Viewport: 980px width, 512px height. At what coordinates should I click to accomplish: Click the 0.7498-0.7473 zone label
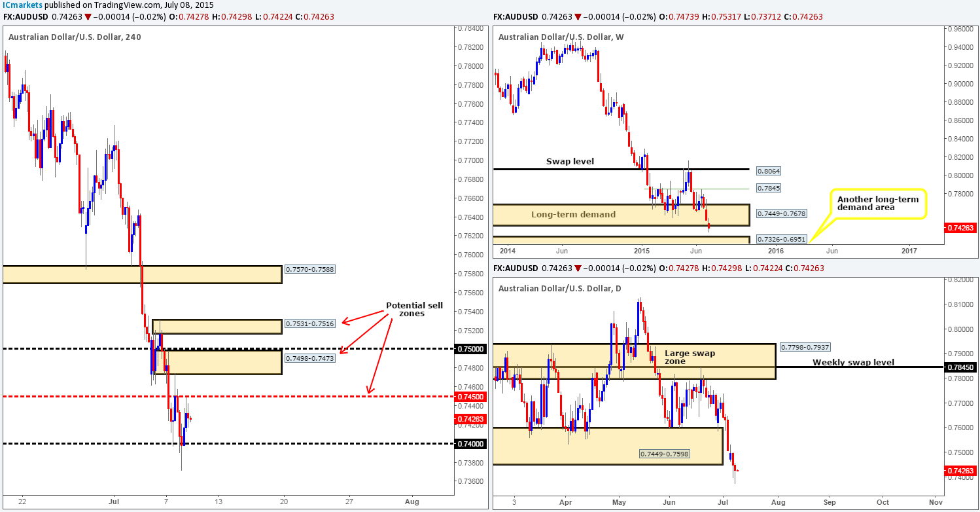pos(311,357)
